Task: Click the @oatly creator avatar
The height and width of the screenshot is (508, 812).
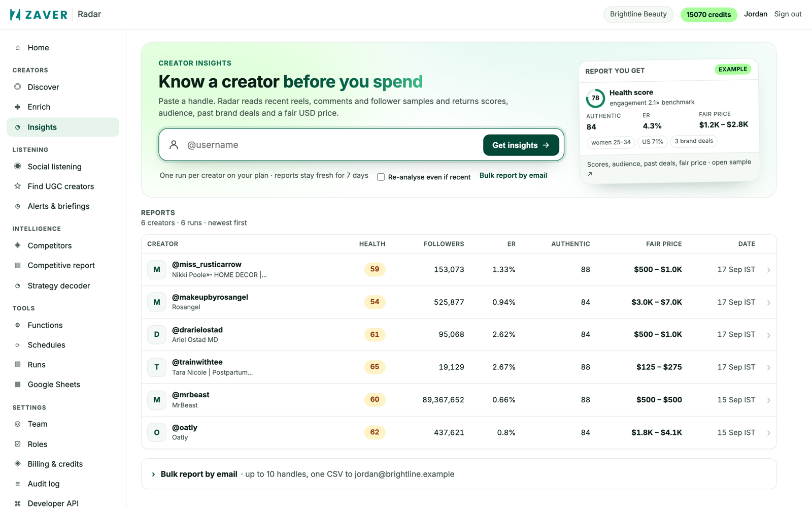Action: point(157,432)
